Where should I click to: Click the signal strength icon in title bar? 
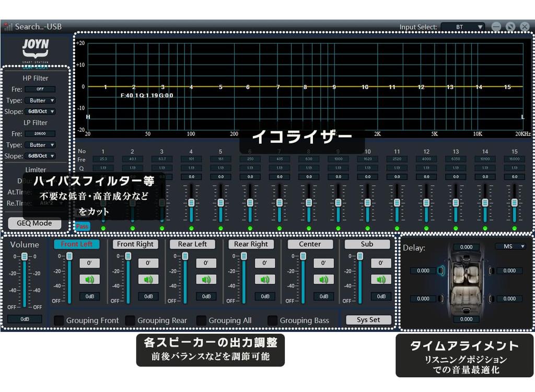click(8, 27)
